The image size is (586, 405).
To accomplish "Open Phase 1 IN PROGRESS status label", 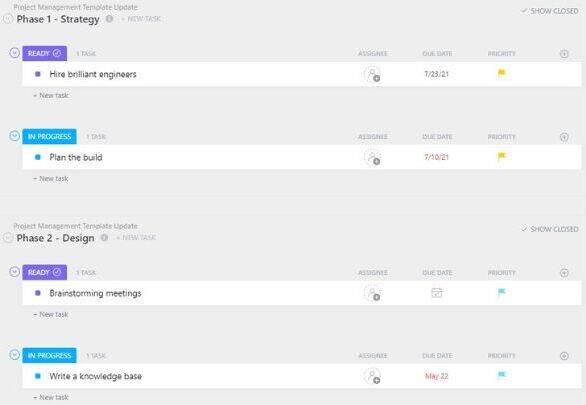I will pyautogui.click(x=49, y=137).
